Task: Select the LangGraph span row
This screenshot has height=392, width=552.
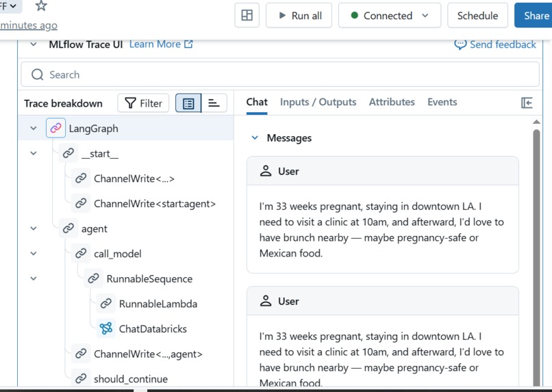Action: click(x=126, y=128)
